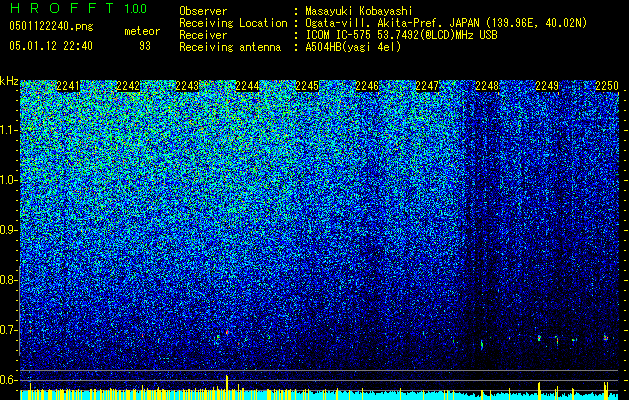Select the 2249 time marker
This screenshot has height=400, width=629.
pyautogui.click(x=547, y=86)
